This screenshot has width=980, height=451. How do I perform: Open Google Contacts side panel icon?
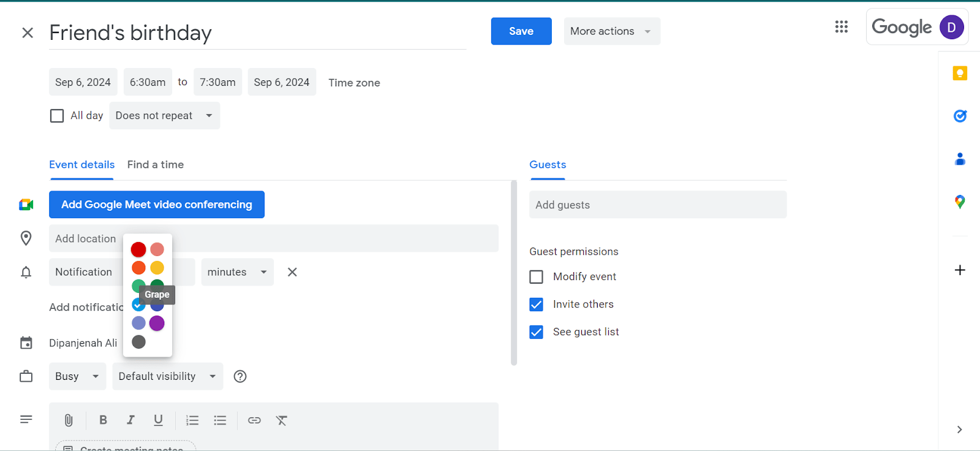[x=960, y=159]
